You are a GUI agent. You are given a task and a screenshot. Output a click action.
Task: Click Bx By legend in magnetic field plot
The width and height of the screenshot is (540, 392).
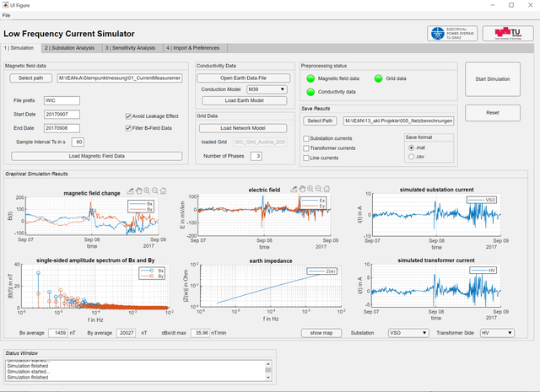[141, 207]
